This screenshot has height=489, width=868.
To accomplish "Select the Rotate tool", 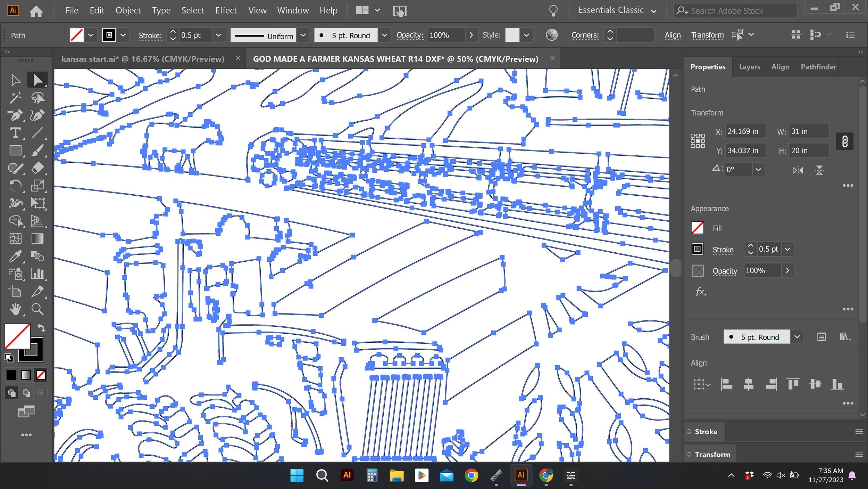I will pos(15,186).
